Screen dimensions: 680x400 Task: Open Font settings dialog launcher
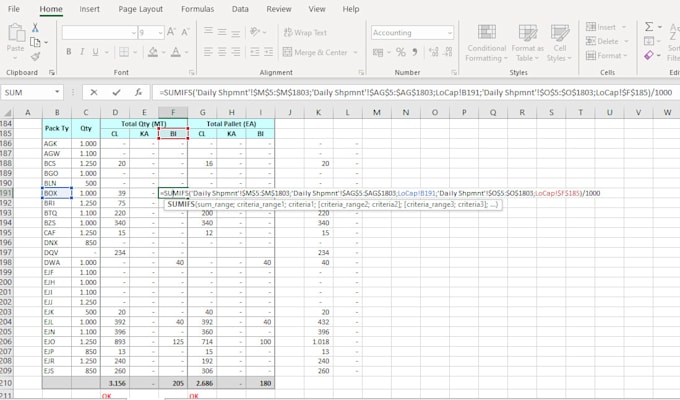pyautogui.click(x=191, y=72)
